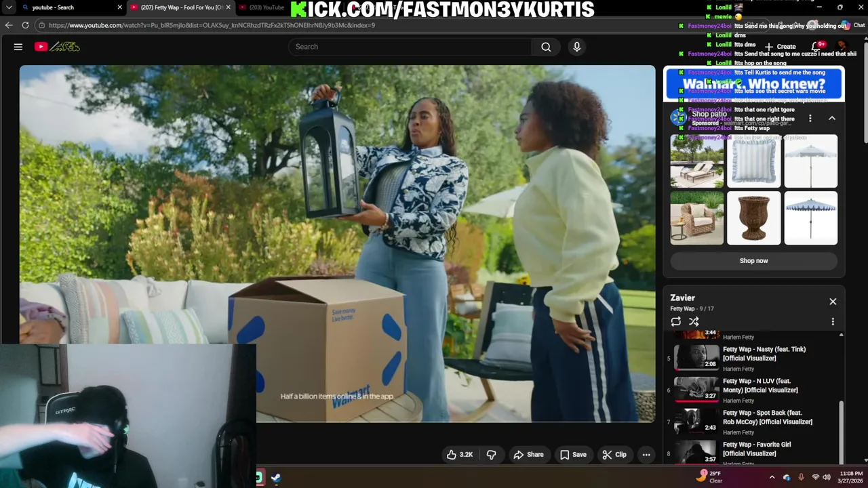This screenshot has width=868, height=488.
Task: Close the Zavier playlist panel
Action: coord(833,302)
